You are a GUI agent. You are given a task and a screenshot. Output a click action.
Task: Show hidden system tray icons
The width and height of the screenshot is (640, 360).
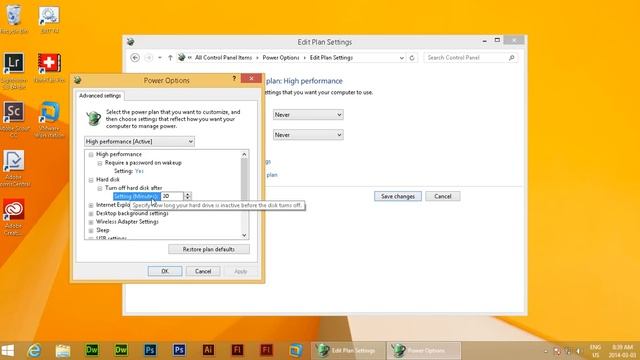(x=546, y=351)
